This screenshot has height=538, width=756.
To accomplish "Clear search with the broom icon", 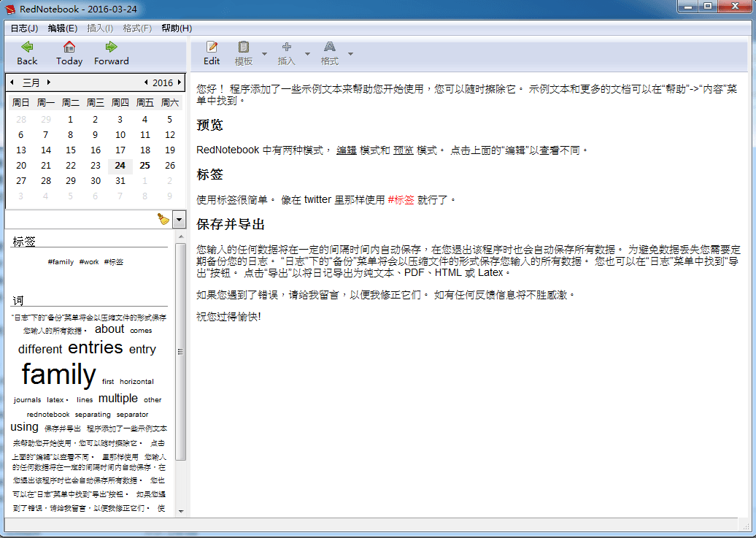I will click(163, 219).
